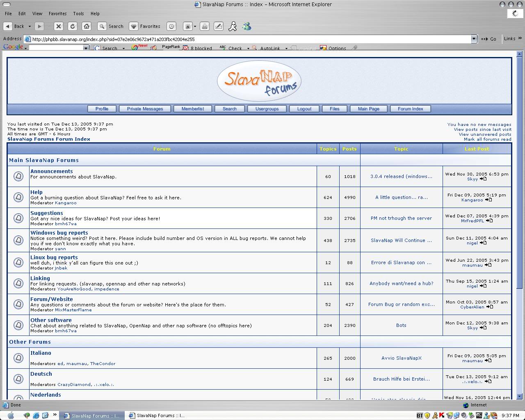The width and height of the screenshot is (525, 420).
Task: Open the History clock icon
Action: point(171,26)
